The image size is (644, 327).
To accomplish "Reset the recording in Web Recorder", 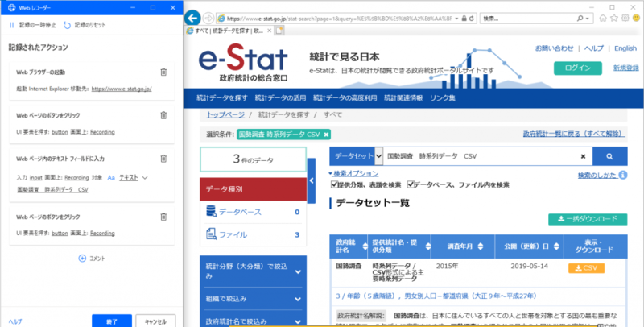I will 85,25.
